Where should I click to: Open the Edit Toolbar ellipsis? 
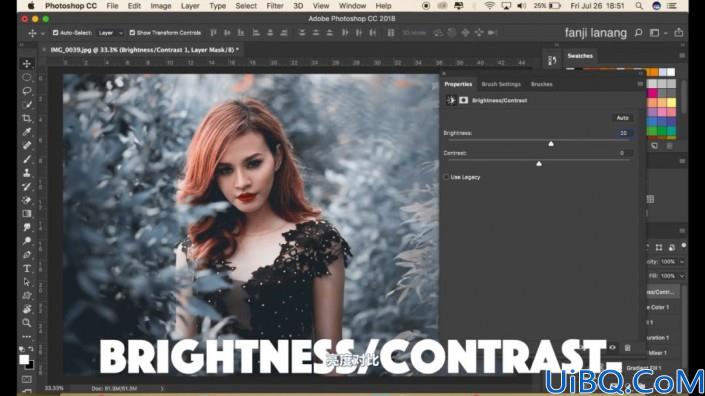(x=27, y=336)
